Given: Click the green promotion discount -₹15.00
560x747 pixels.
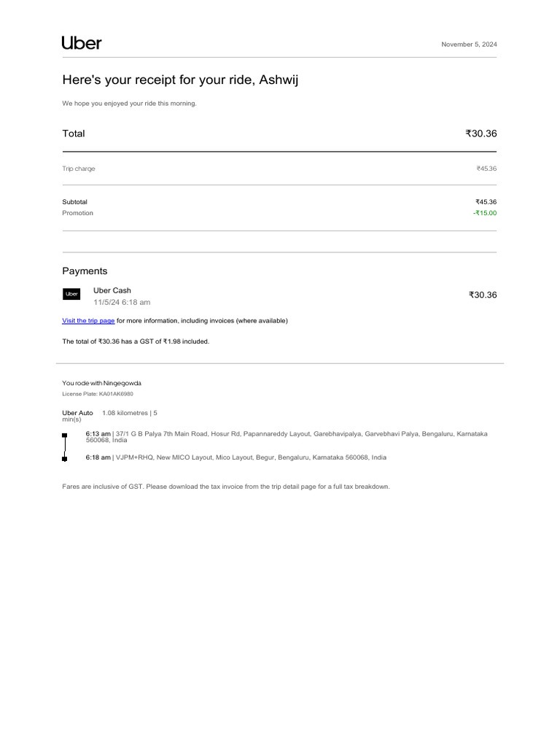Looking at the screenshot, I should (x=484, y=213).
